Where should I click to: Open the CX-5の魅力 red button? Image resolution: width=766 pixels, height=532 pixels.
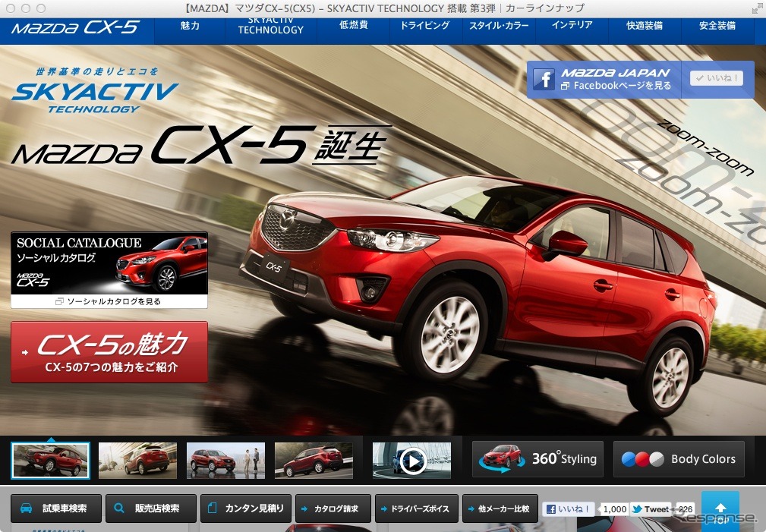point(109,351)
